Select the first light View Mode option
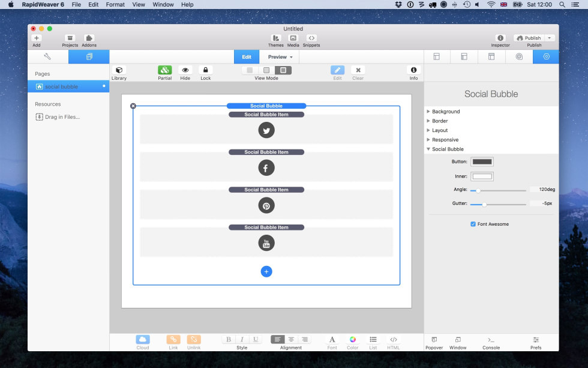The width and height of the screenshot is (588, 368). click(250, 70)
